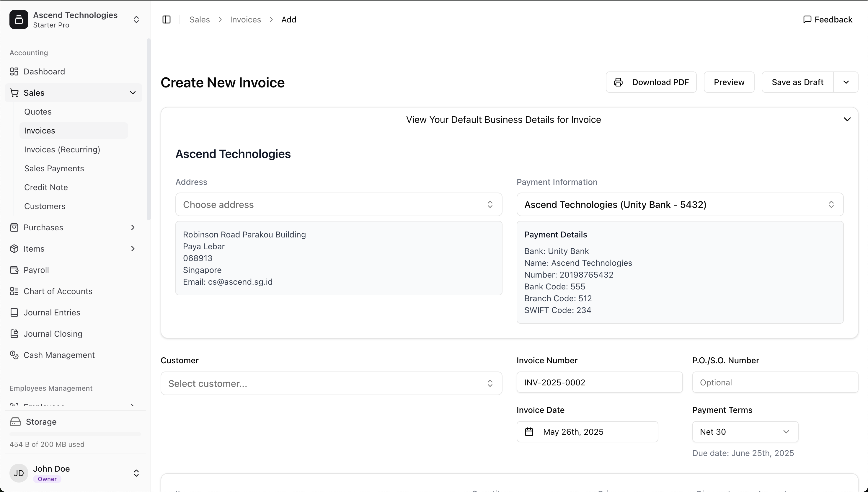This screenshot has width=868, height=492.
Task: Click the Invoices breadcrumb link
Action: (x=246, y=19)
